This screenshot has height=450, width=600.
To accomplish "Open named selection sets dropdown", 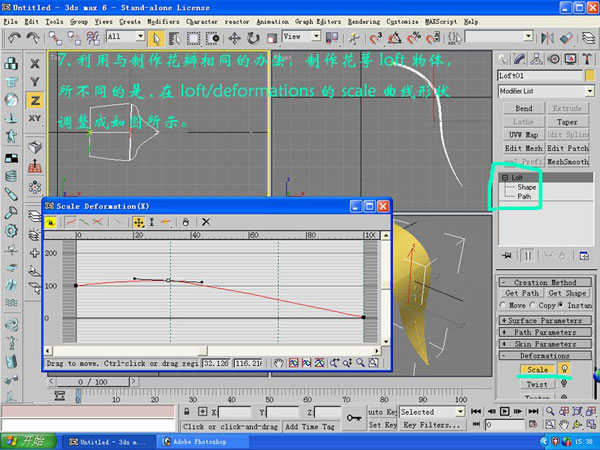I will (528, 37).
